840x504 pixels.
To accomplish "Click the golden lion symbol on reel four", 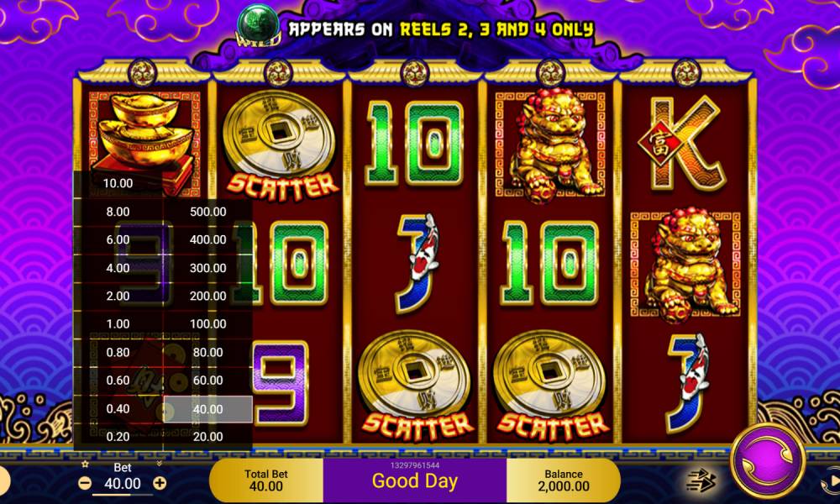I will [550, 145].
